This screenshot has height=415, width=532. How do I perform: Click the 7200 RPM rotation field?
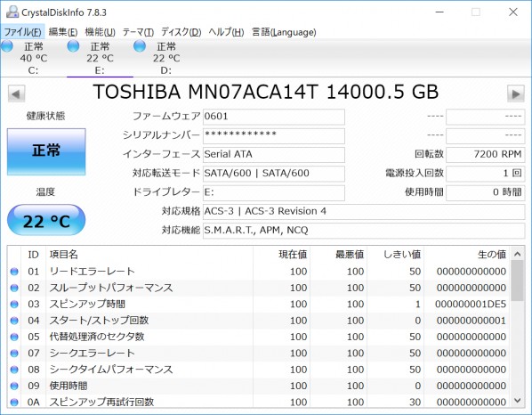pos(486,155)
